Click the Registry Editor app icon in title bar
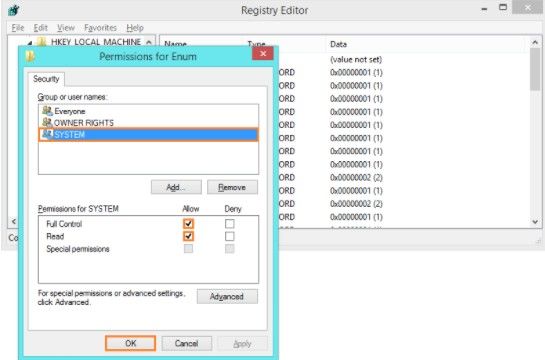The width and height of the screenshot is (545, 360). click(14, 10)
